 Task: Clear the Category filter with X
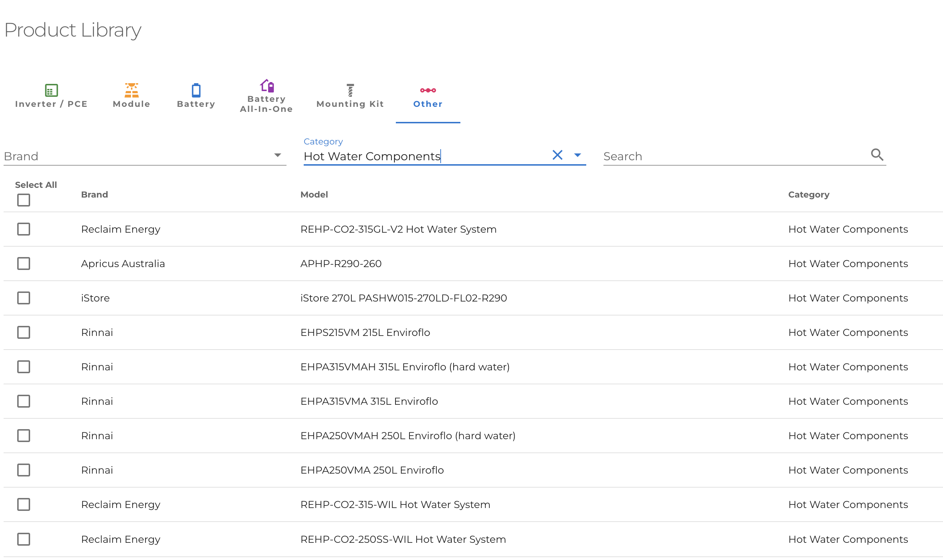pos(557,155)
